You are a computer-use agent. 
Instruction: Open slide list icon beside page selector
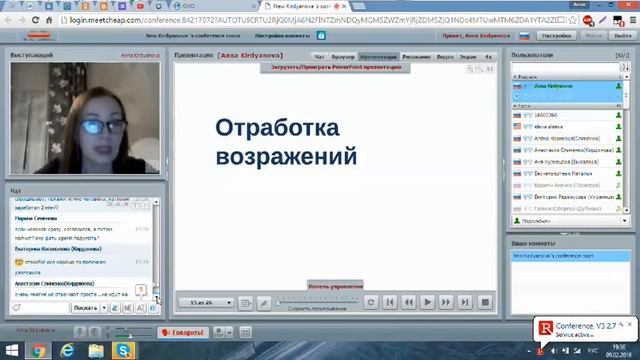coord(245,303)
